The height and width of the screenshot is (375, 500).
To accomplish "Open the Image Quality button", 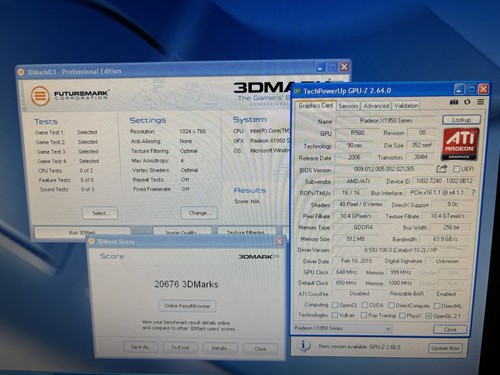I will 182,232.
